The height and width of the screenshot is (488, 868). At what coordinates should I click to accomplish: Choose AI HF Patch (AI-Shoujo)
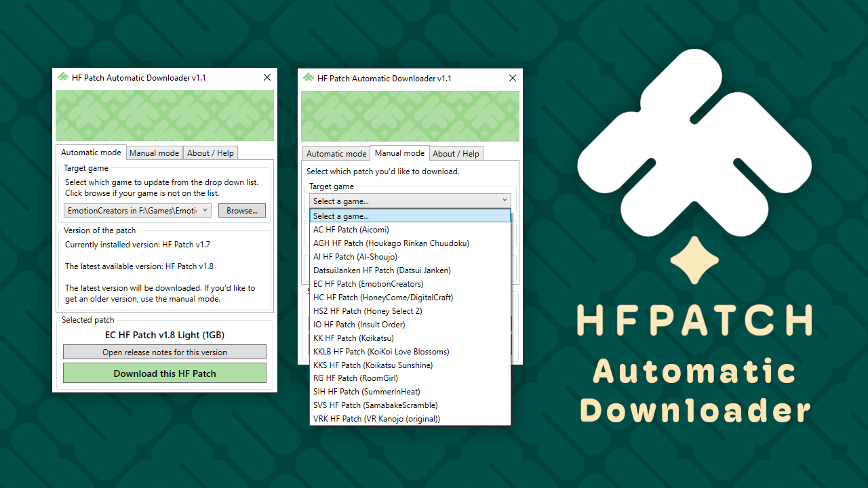coord(410,257)
